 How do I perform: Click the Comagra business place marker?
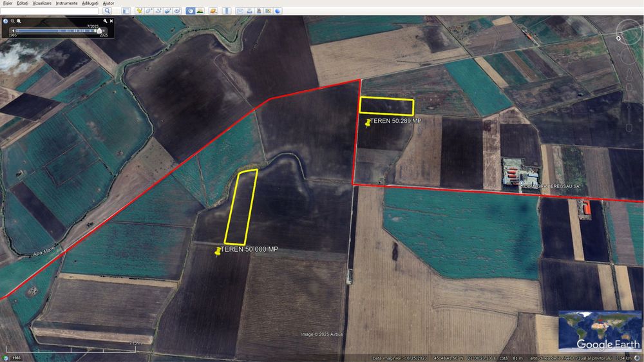pos(521,184)
